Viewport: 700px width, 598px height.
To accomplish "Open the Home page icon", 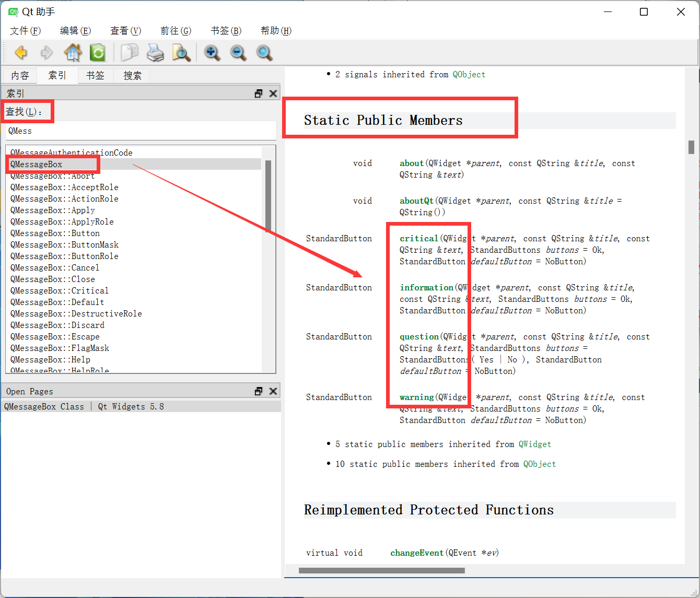I will (73, 53).
